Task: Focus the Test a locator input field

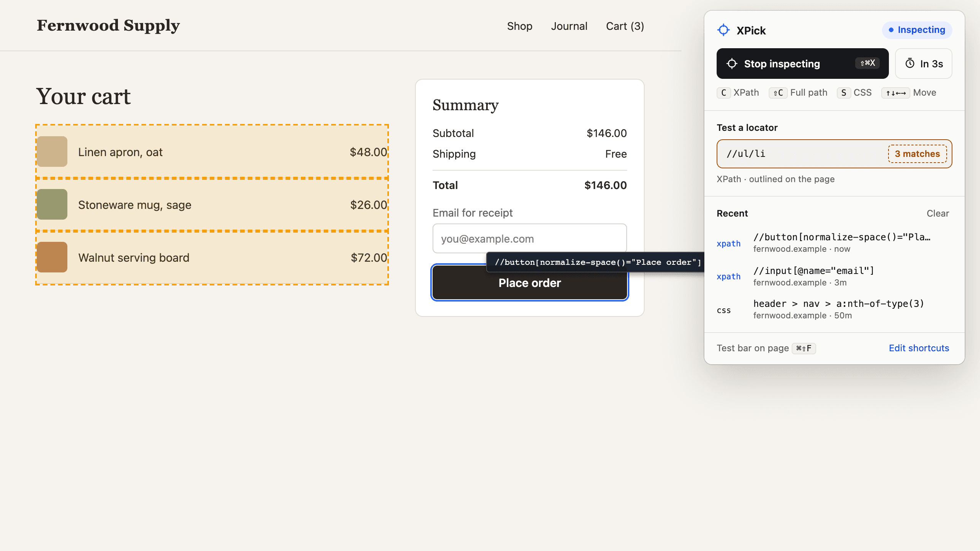Action: click(834, 154)
